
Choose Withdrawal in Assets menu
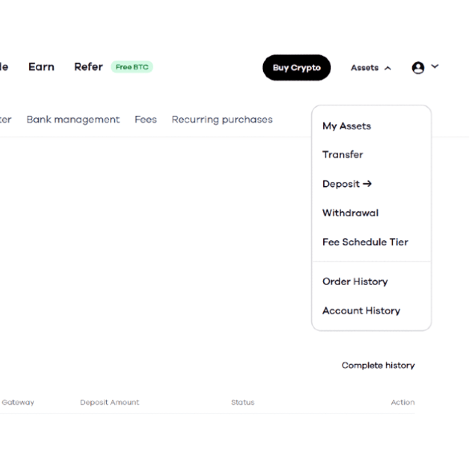click(351, 213)
